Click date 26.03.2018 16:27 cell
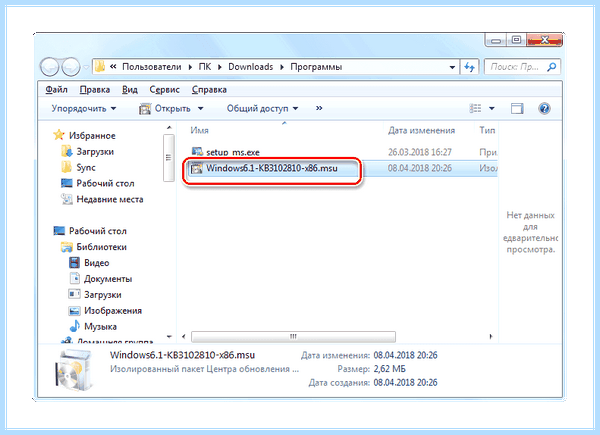Viewport: 600px width, 435px height. (420, 152)
